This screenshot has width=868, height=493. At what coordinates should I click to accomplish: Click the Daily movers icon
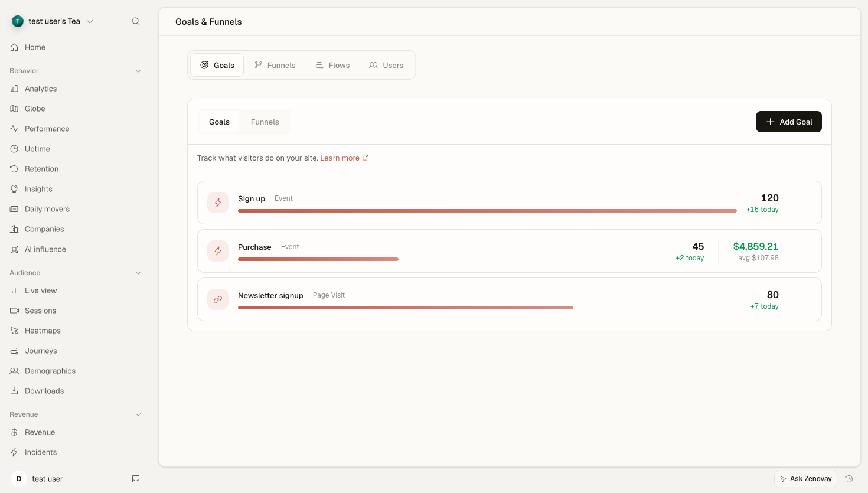[x=14, y=209]
